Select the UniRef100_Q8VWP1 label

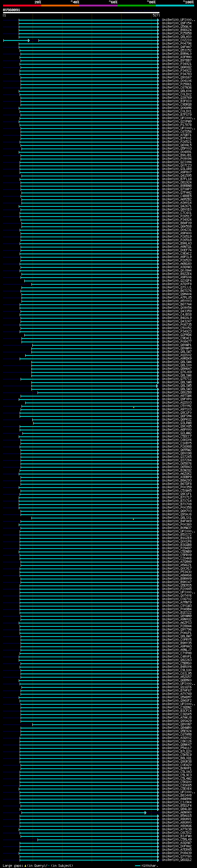coord(176,345)
